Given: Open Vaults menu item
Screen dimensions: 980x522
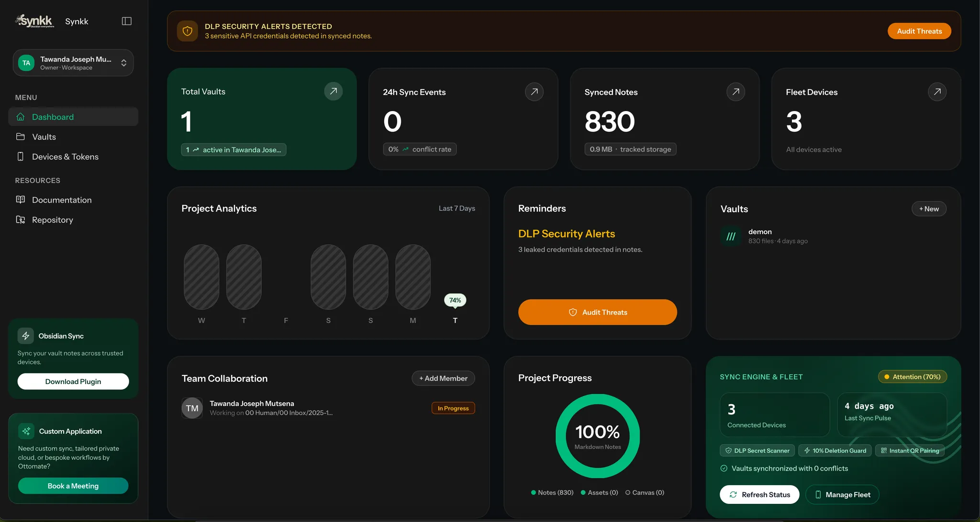Looking at the screenshot, I should pyautogui.click(x=73, y=137).
